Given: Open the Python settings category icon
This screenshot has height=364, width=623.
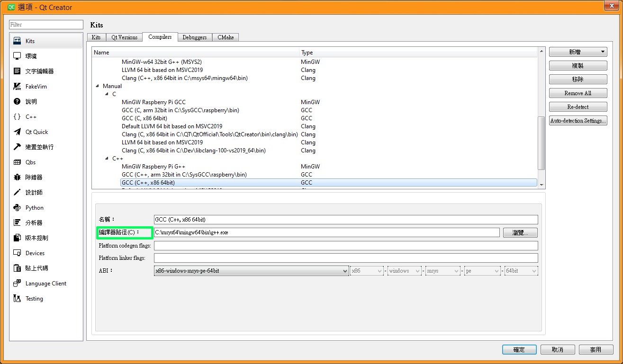Looking at the screenshot, I should [x=17, y=208].
